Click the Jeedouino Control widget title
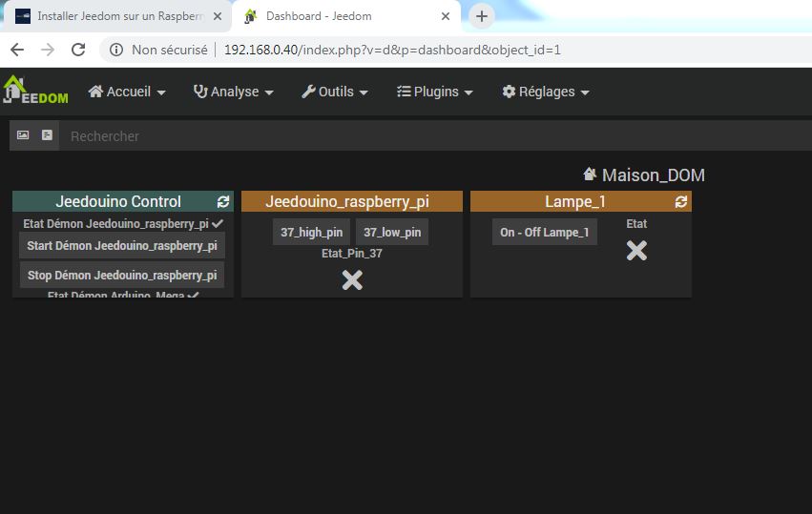The image size is (812, 514). click(x=118, y=201)
